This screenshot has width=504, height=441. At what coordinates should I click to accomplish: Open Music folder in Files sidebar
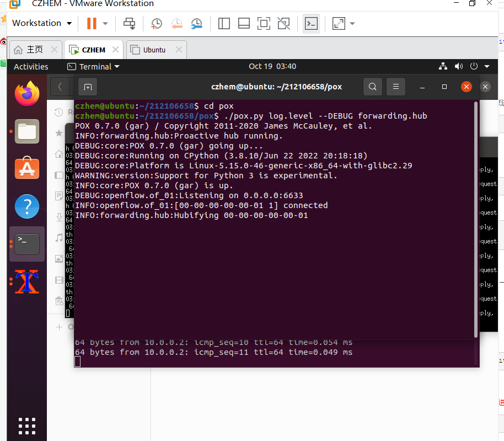59,237
